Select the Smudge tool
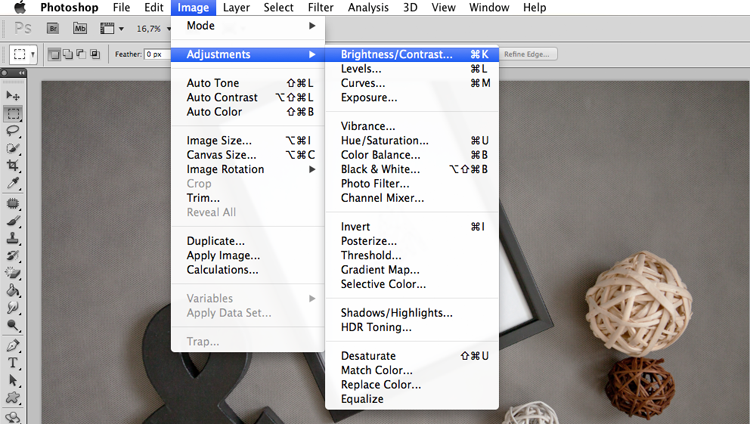 (x=13, y=308)
